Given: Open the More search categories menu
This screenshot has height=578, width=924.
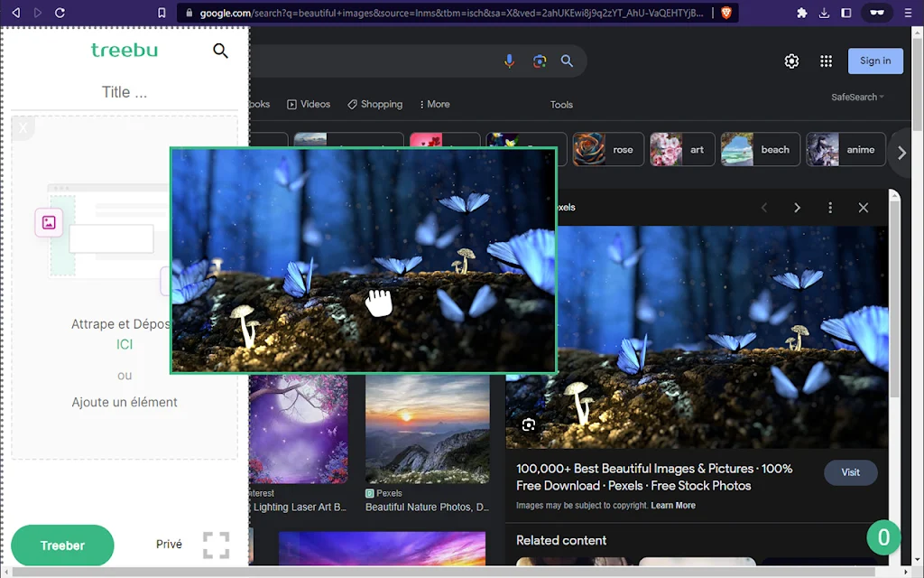Looking at the screenshot, I should click(x=434, y=105).
